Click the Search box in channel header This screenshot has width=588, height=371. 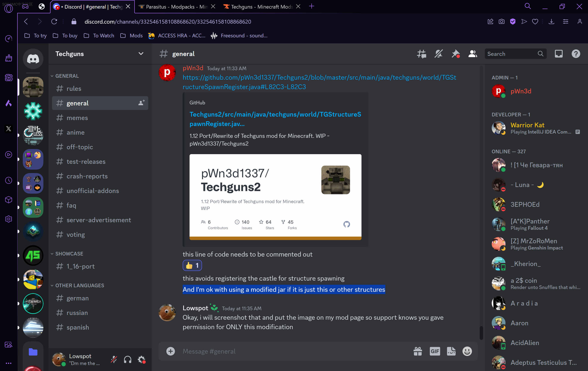click(515, 54)
